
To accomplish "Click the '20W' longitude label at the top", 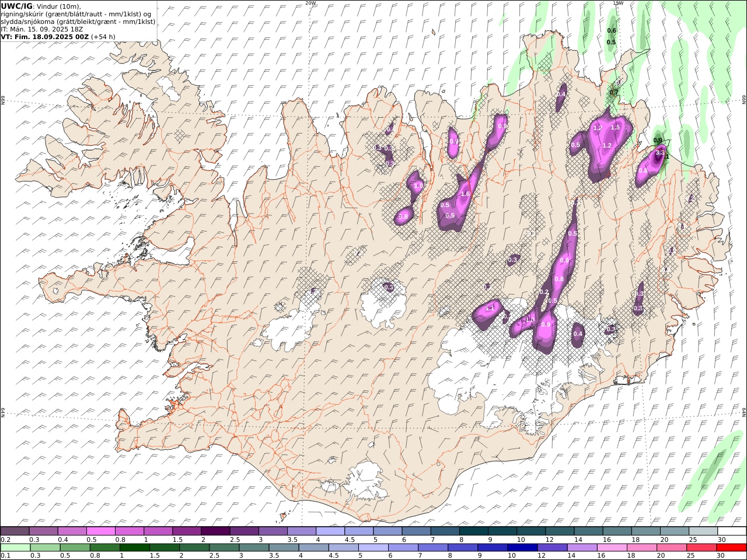I will (310, 3).
